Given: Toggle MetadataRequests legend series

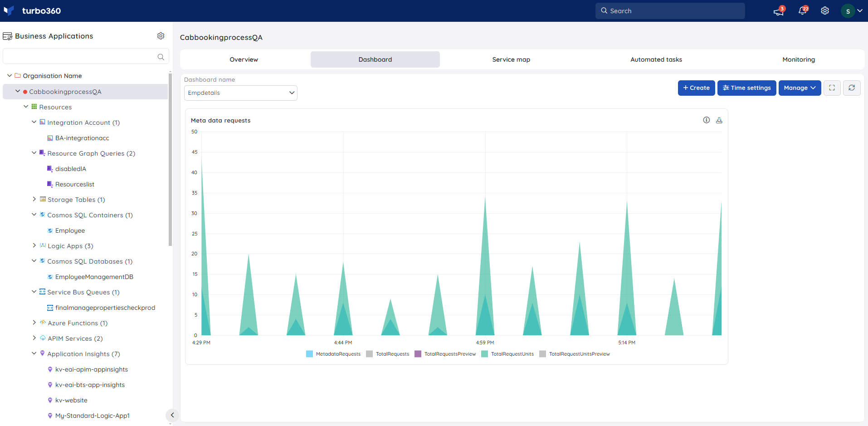Looking at the screenshot, I should [x=333, y=354].
